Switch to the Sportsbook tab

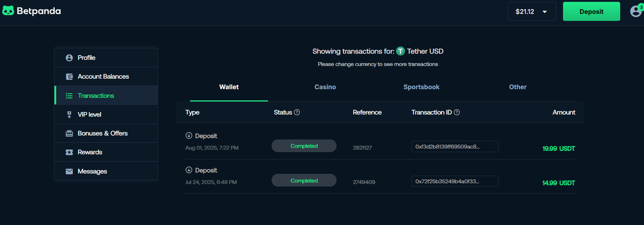[x=421, y=87]
